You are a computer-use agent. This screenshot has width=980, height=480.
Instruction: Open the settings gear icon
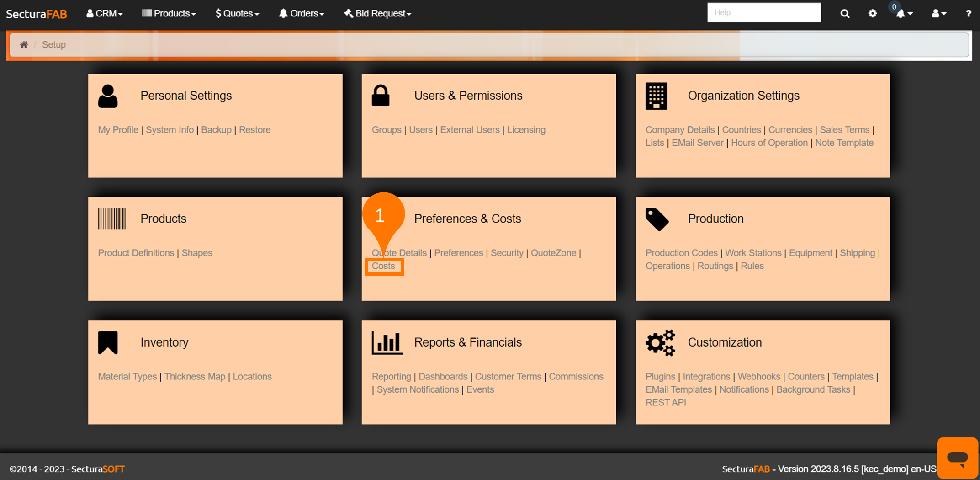tap(872, 13)
